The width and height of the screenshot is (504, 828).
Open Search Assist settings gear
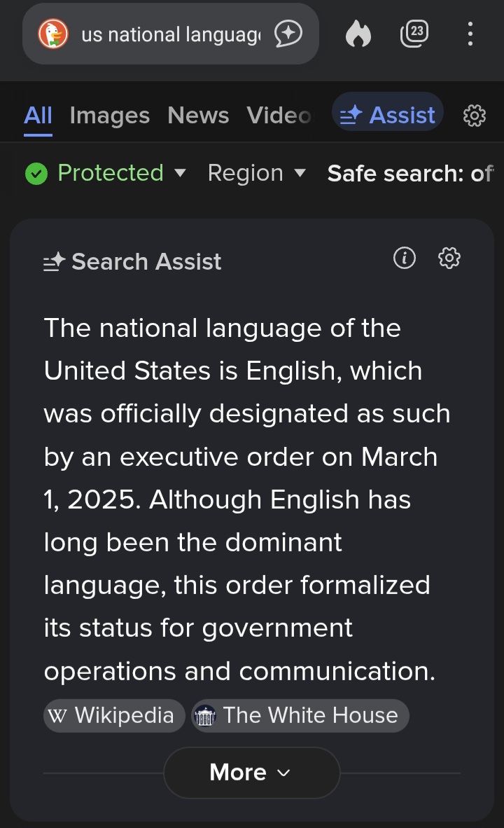click(x=449, y=258)
